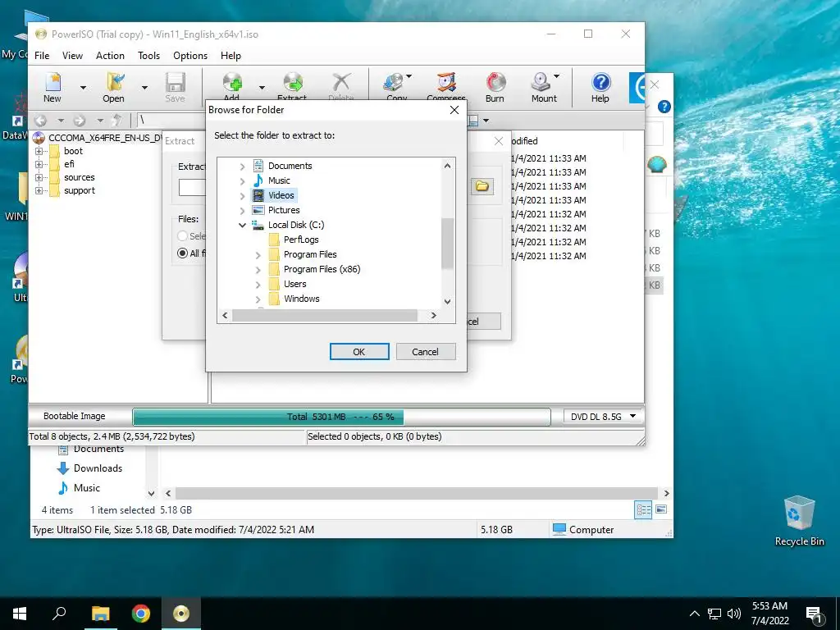Screen dimensions: 840x630
Task: Click the New toolbar icon in PowerISO
Action: [x=52, y=87]
